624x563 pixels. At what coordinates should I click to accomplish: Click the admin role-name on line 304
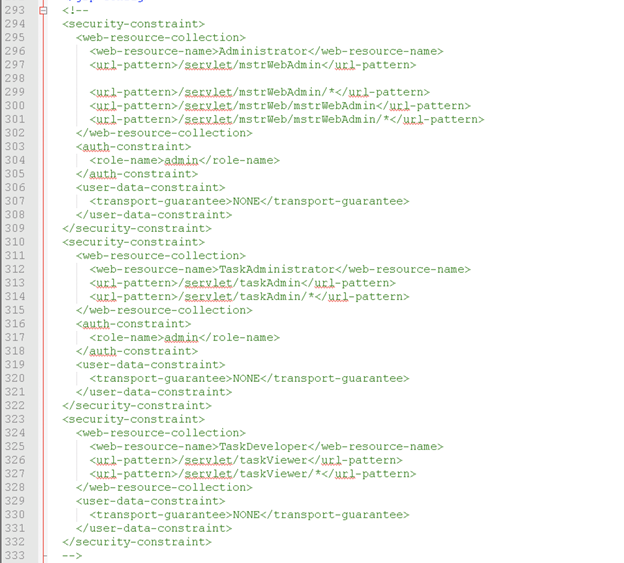[181, 160]
